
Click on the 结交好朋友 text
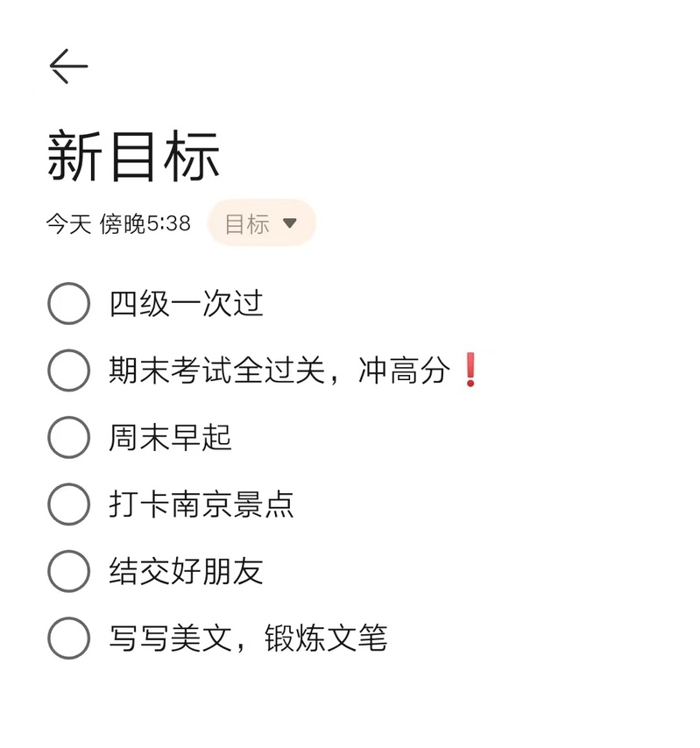tap(186, 571)
